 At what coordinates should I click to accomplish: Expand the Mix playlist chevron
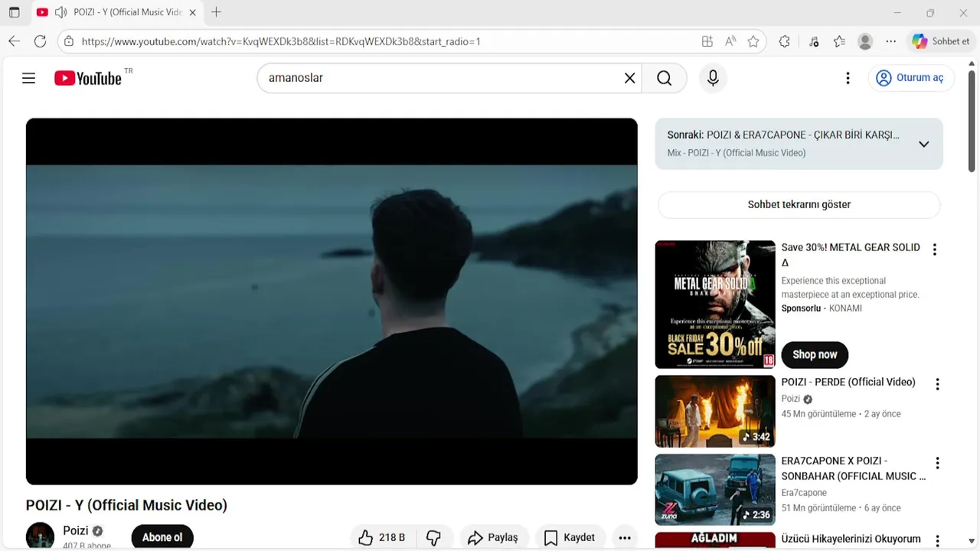(923, 144)
